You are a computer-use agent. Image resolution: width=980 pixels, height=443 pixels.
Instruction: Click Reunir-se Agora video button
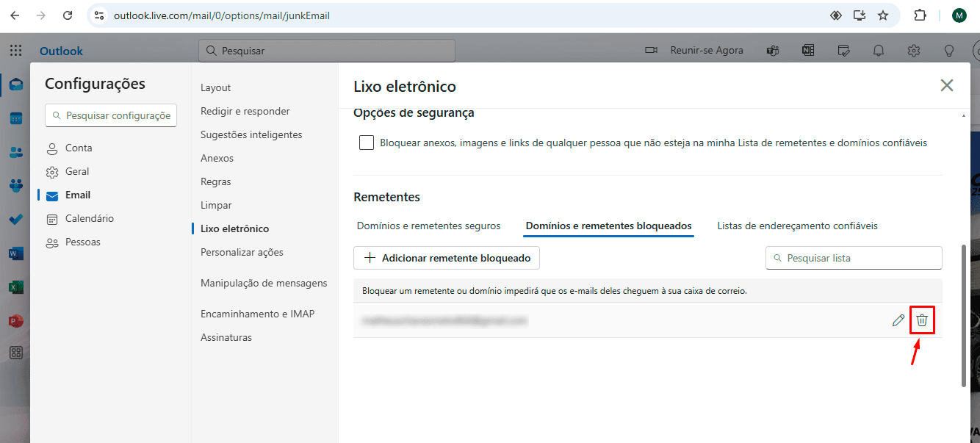pos(694,51)
